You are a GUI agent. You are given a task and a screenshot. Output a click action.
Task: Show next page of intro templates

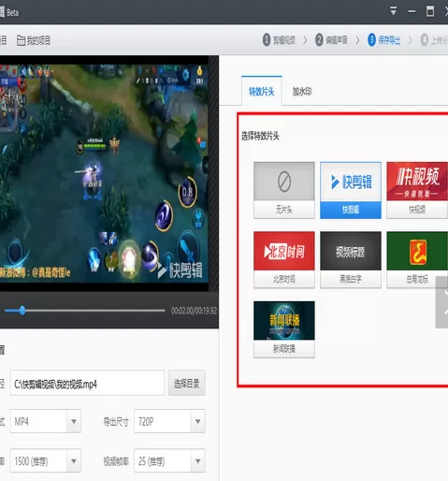442,302
